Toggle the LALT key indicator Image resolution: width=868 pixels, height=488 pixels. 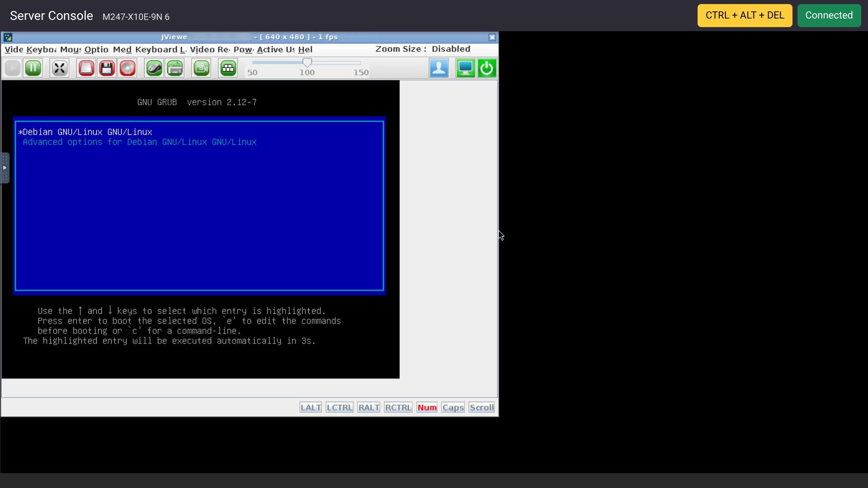311,408
